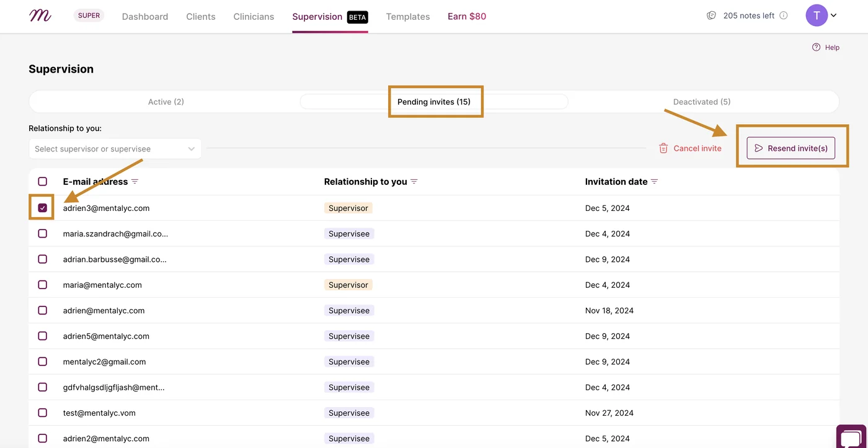Click the Relationship to you sort icon
Image resolution: width=868 pixels, height=448 pixels.
coord(414,182)
